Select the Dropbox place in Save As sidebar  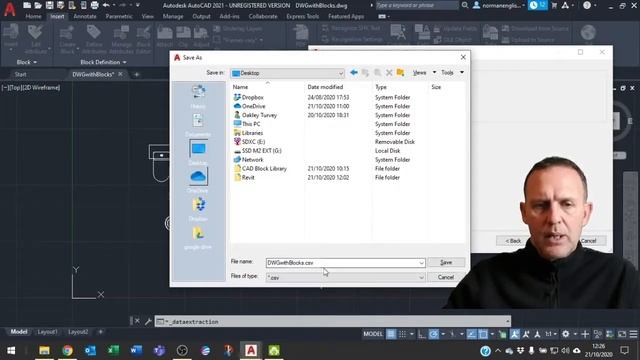pos(198,209)
